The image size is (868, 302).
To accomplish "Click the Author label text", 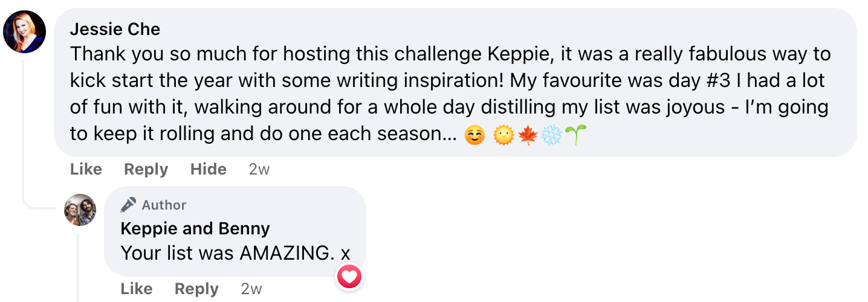I will tap(164, 205).
